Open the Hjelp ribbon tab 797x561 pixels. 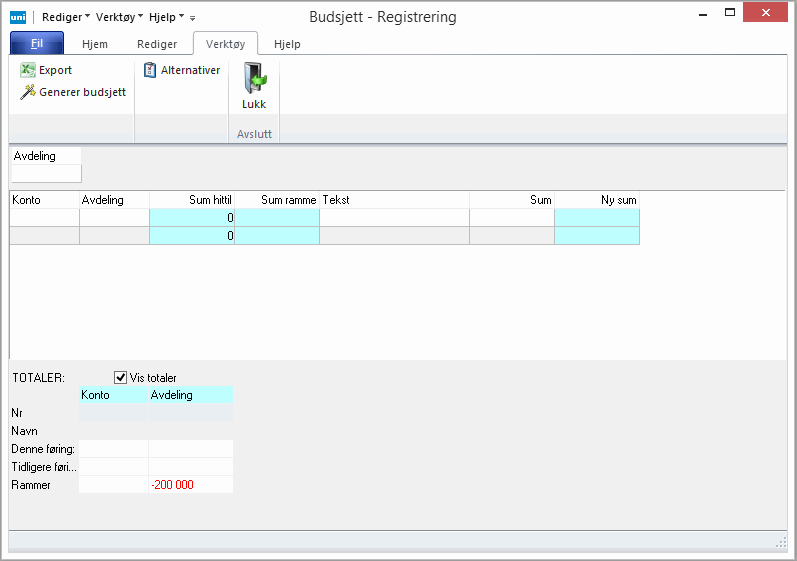click(287, 44)
